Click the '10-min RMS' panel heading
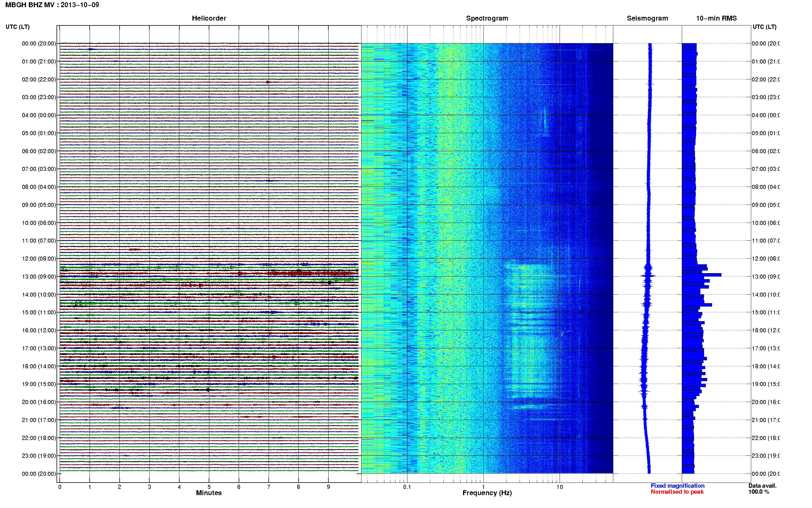The width and height of the screenshot is (812, 508). coord(716,18)
